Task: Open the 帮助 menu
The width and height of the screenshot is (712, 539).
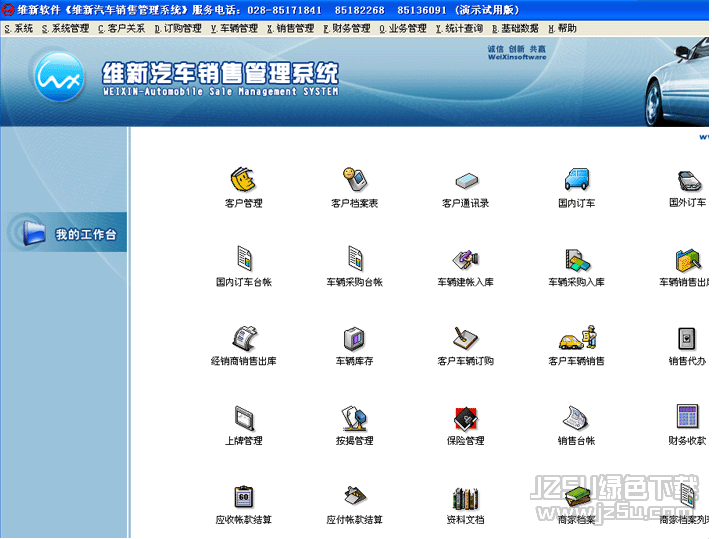Action: click(563, 29)
